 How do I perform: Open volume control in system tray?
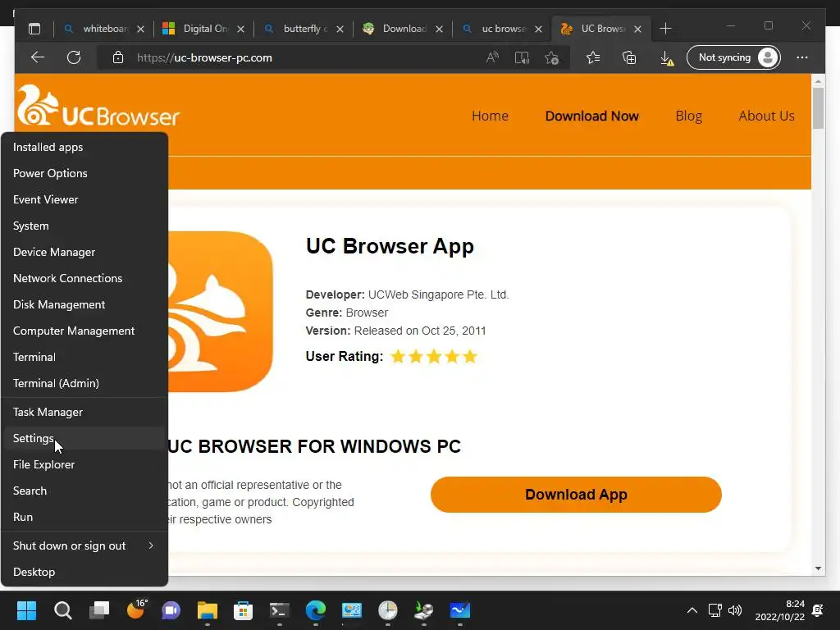(x=735, y=609)
